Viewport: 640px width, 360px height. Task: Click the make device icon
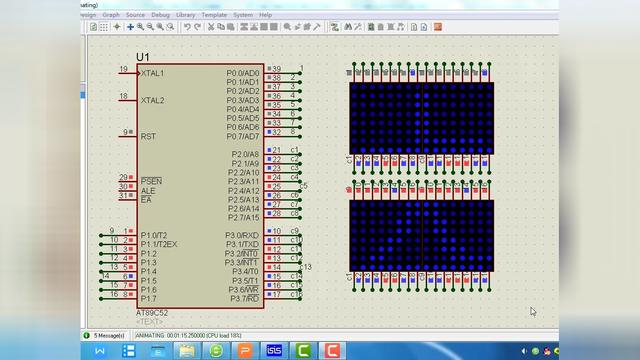(297, 27)
